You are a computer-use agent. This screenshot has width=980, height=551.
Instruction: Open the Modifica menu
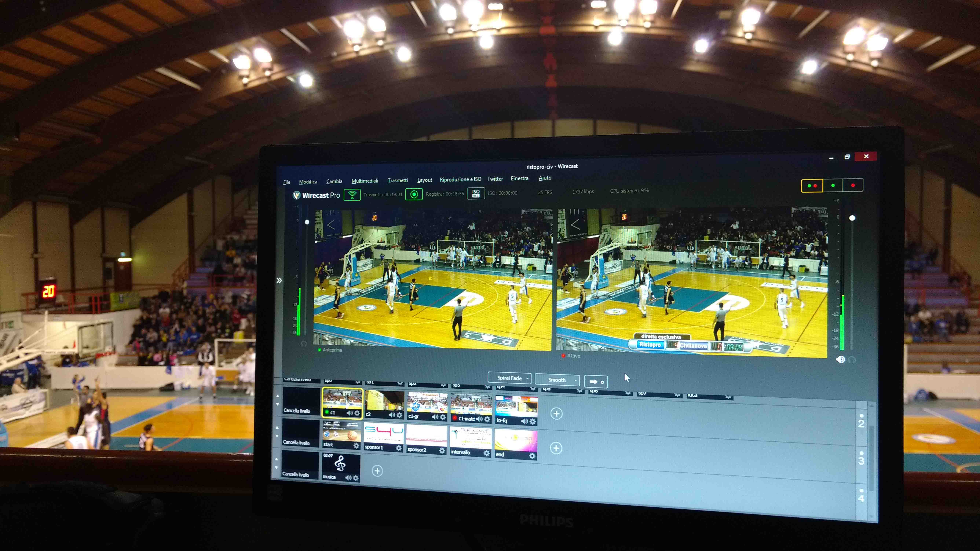[308, 182]
